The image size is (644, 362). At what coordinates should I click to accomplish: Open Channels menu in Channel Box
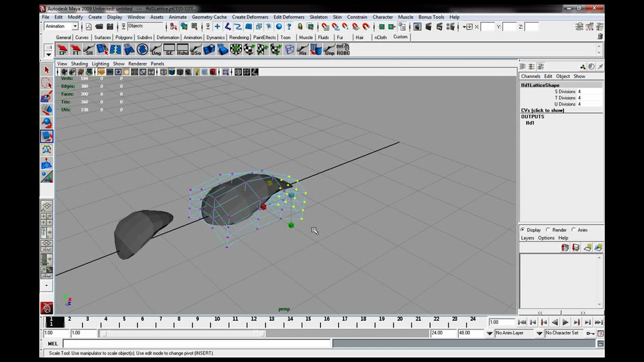(x=530, y=76)
